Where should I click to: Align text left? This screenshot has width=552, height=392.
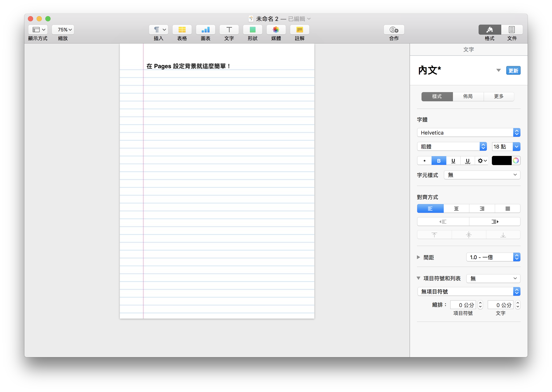430,209
